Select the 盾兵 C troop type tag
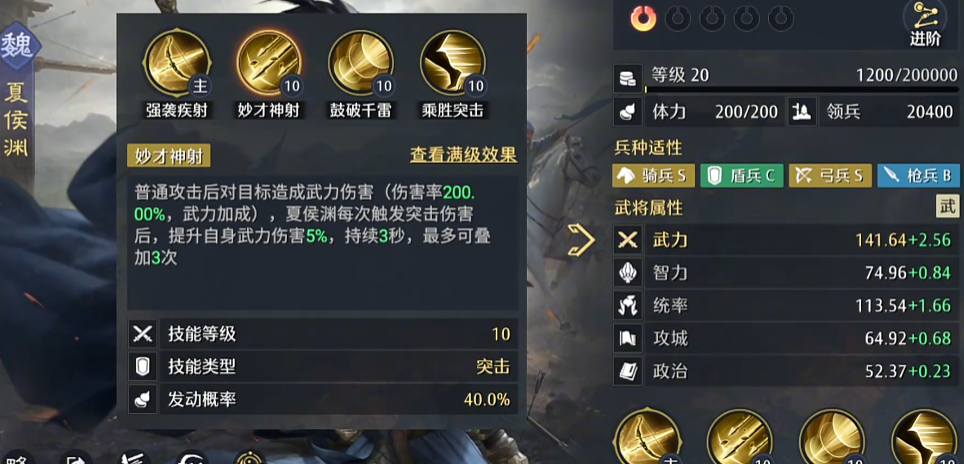964x464 pixels. coord(742,176)
